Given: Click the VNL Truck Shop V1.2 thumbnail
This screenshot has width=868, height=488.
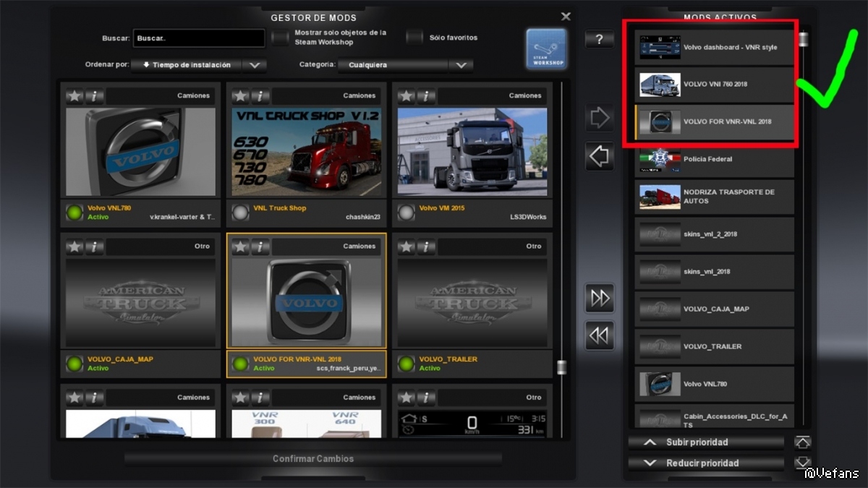Looking at the screenshot, I should [307, 152].
